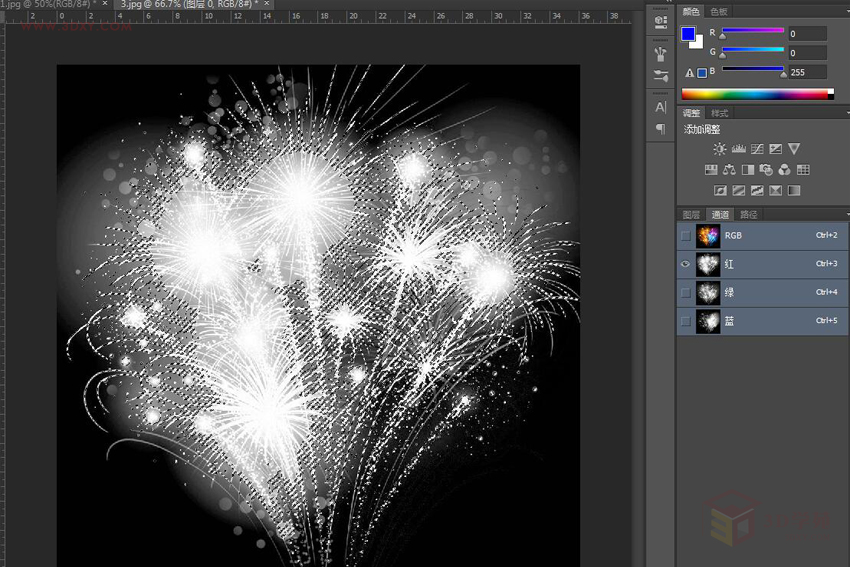Click the R channel color slider
The width and height of the screenshot is (850, 567).
pos(752,31)
